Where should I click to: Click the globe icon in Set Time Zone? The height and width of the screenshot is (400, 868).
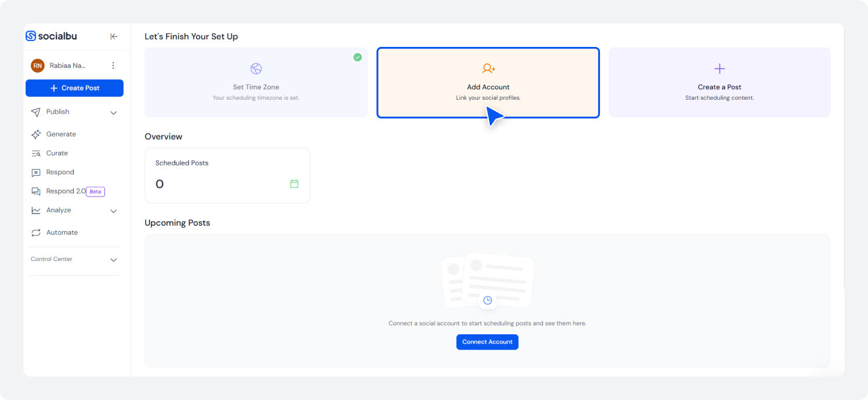pos(256,69)
